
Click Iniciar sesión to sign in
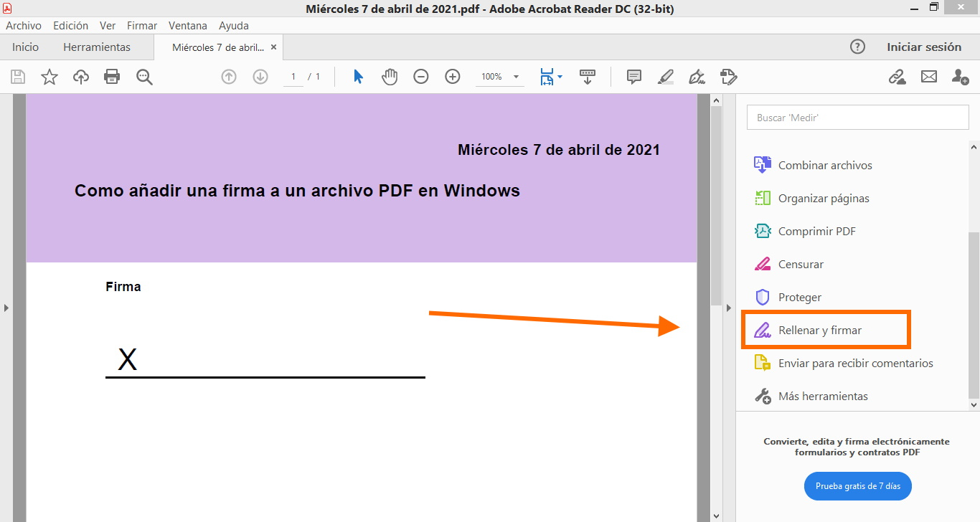[x=924, y=47]
